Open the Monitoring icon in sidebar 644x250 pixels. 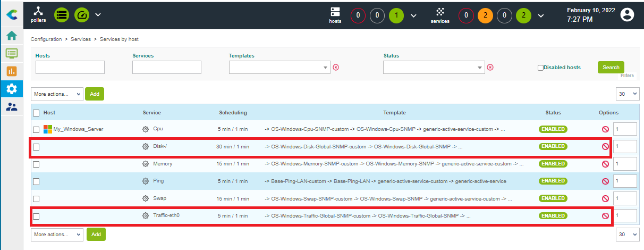tap(11, 53)
